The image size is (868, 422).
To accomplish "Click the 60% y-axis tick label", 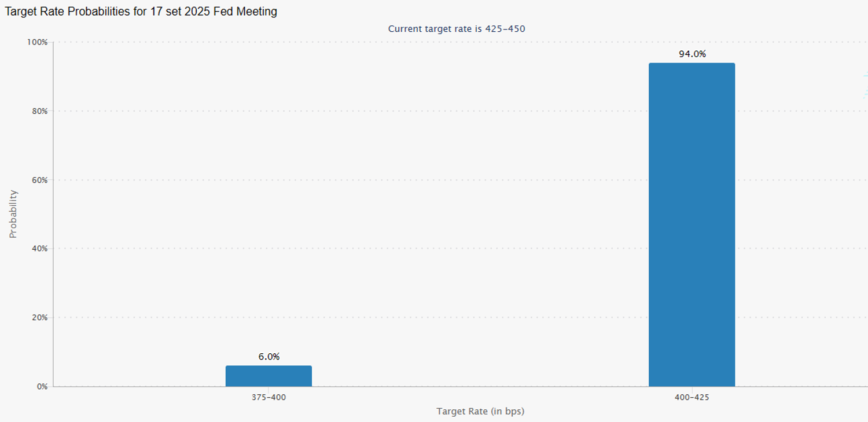I will (39, 180).
